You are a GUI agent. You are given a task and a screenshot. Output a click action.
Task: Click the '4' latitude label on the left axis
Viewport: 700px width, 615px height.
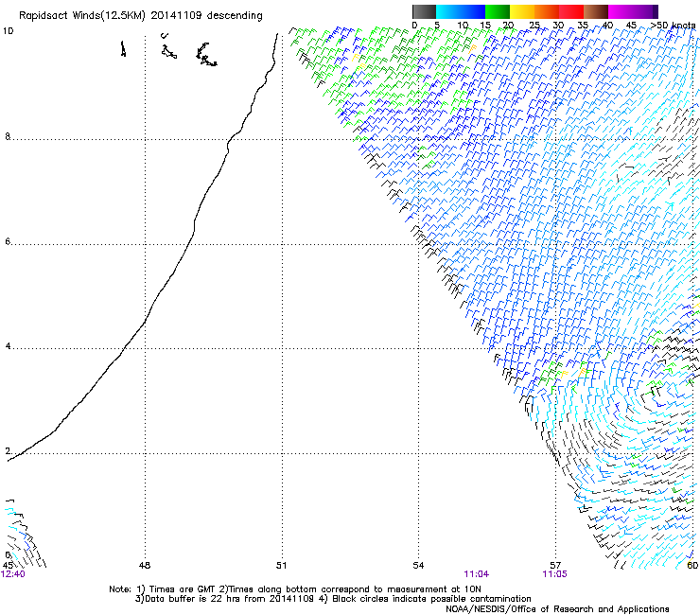[8, 346]
